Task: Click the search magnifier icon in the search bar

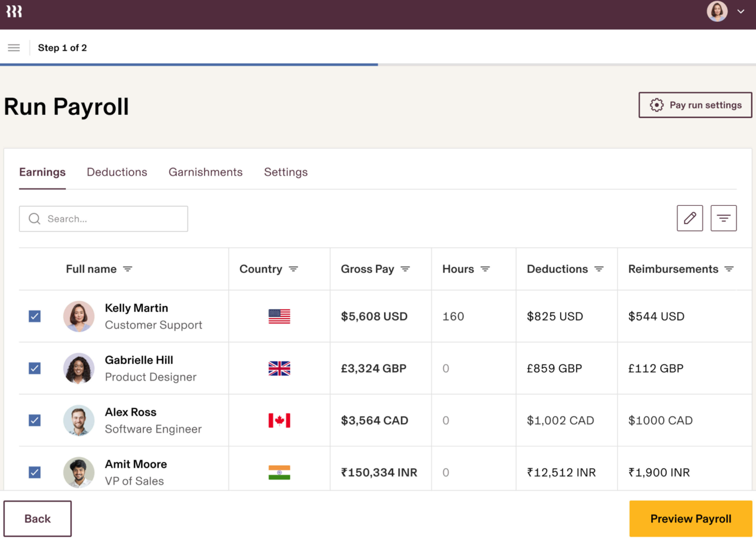Action: [34, 218]
